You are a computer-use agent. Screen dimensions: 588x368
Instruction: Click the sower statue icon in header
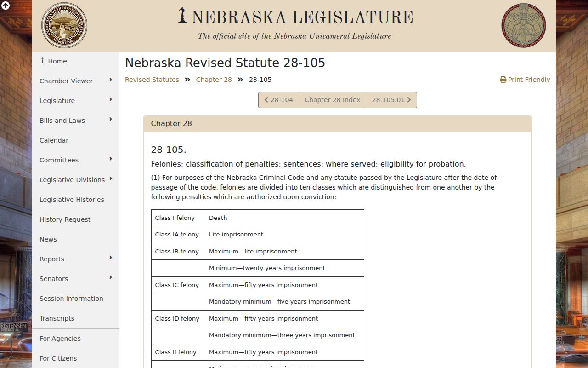(183, 15)
